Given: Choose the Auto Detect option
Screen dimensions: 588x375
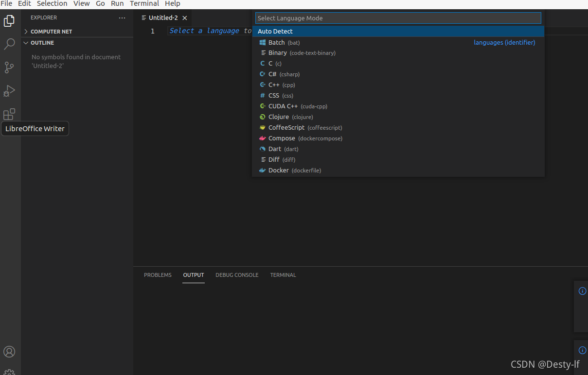Looking at the screenshot, I should tap(398, 32).
